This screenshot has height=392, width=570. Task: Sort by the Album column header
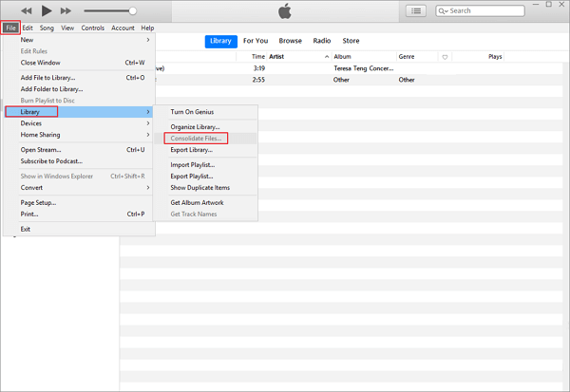[x=342, y=57]
